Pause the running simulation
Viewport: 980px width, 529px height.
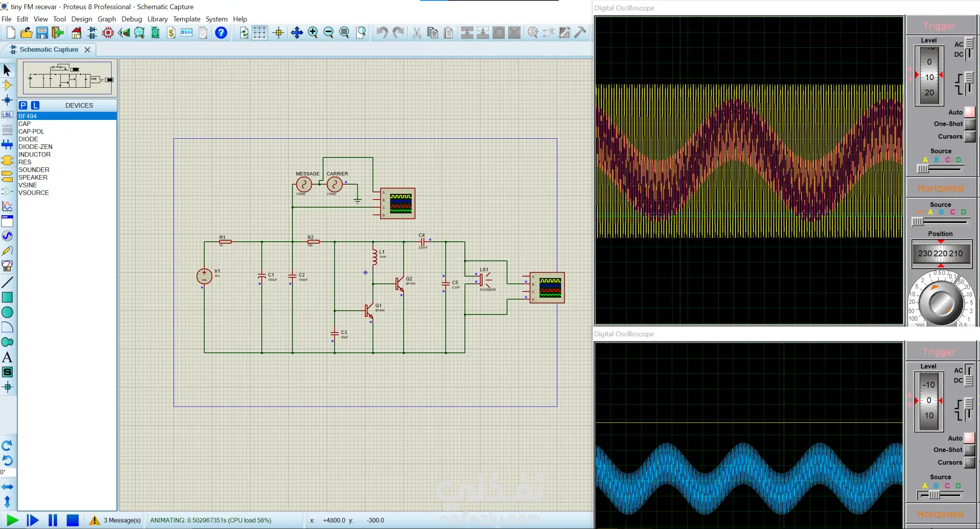point(53,520)
